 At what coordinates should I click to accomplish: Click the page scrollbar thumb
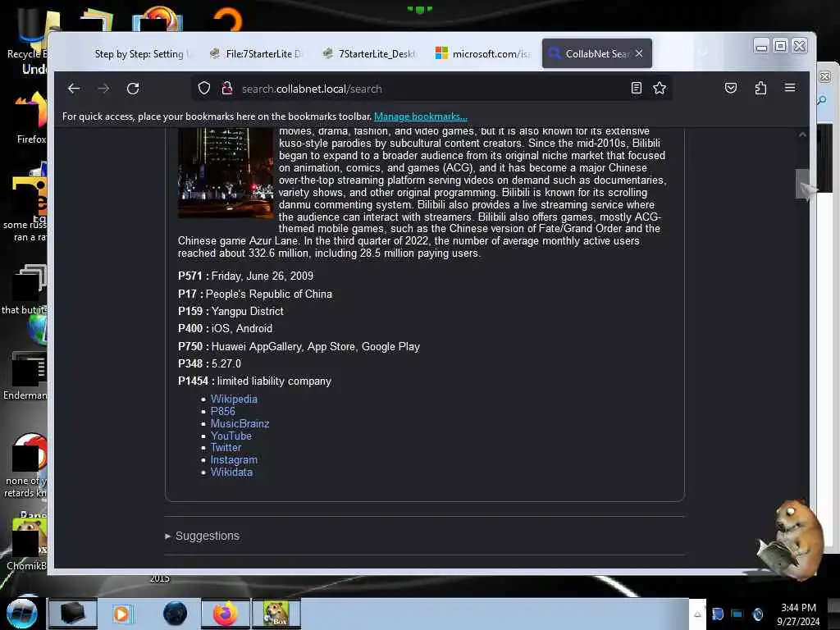click(x=802, y=184)
